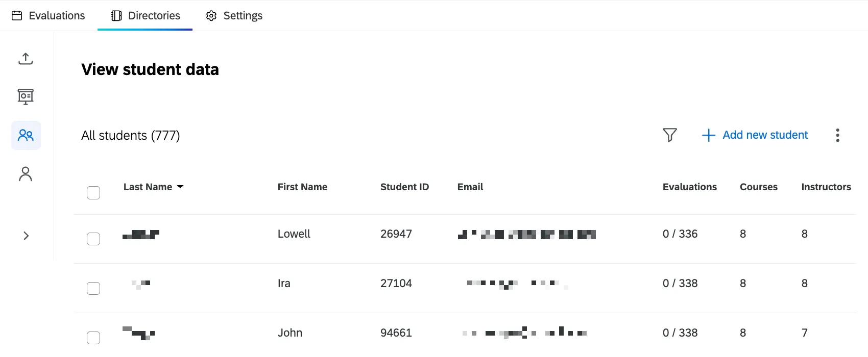Select John's row checkbox
The width and height of the screenshot is (868, 357).
point(93,337)
